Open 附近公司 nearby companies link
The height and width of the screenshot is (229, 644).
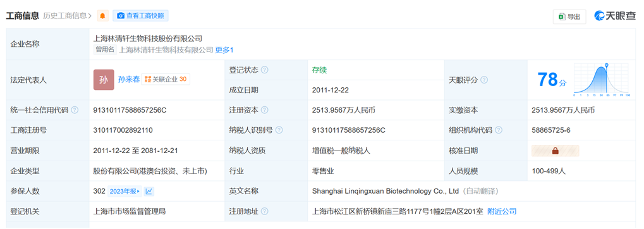click(502, 211)
